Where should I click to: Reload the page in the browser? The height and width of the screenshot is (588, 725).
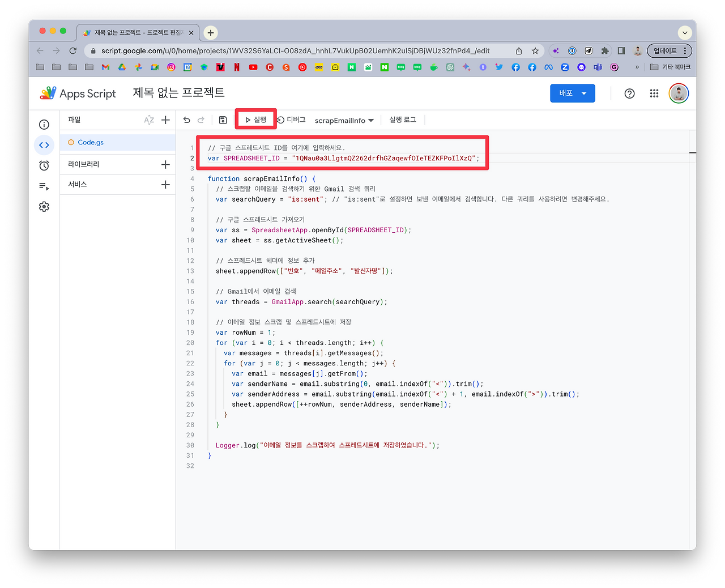point(73,51)
